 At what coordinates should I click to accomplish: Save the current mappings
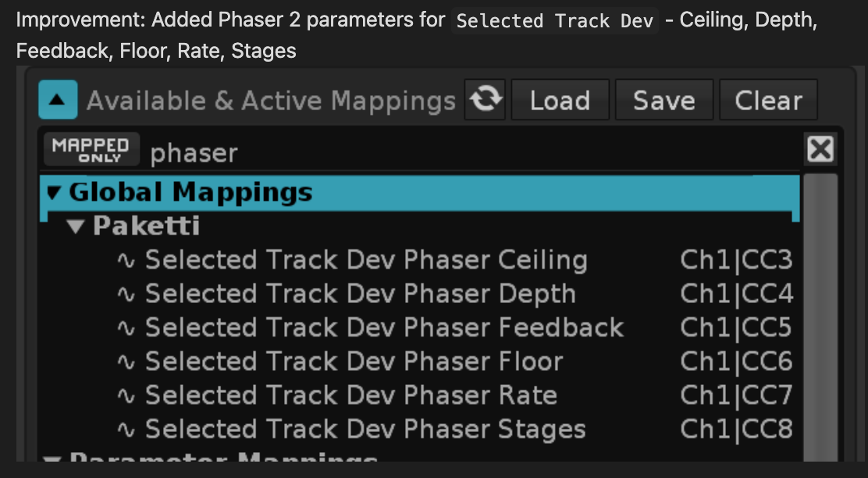tap(664, 100)
